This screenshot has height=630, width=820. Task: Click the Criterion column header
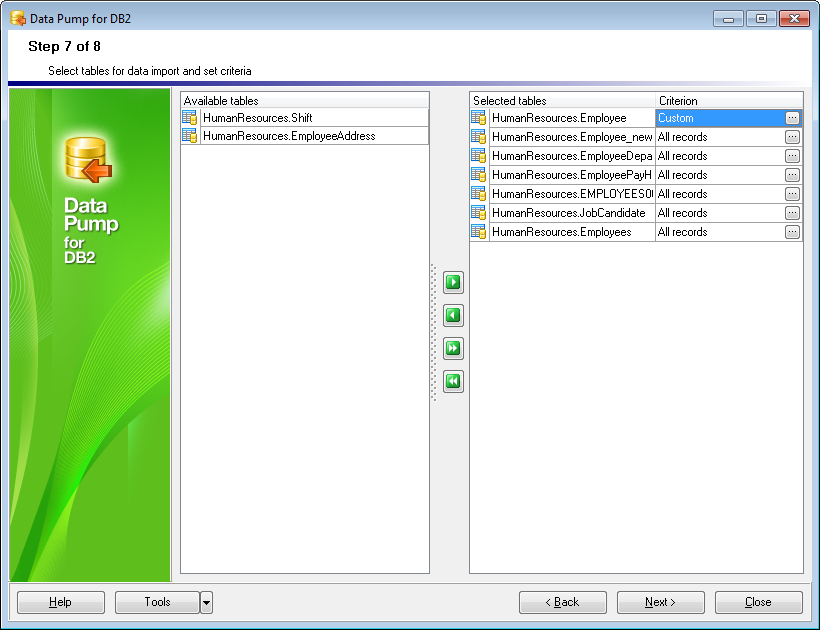point(728,101)
